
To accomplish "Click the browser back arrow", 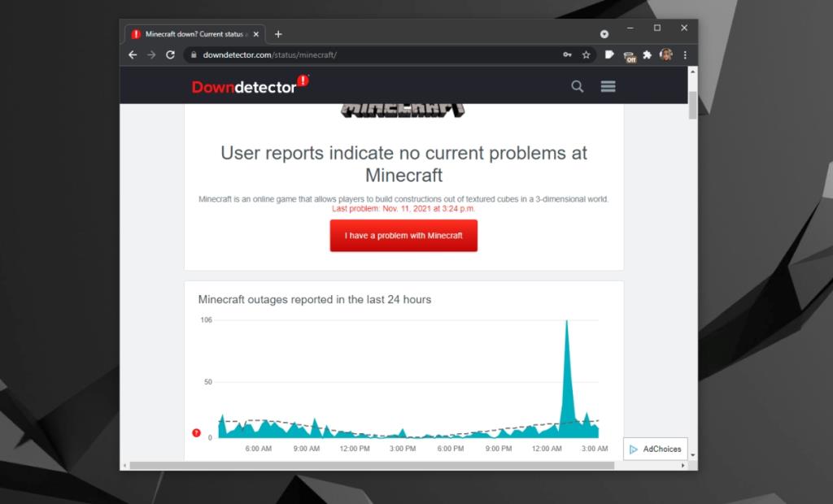I will pos(132,54).
